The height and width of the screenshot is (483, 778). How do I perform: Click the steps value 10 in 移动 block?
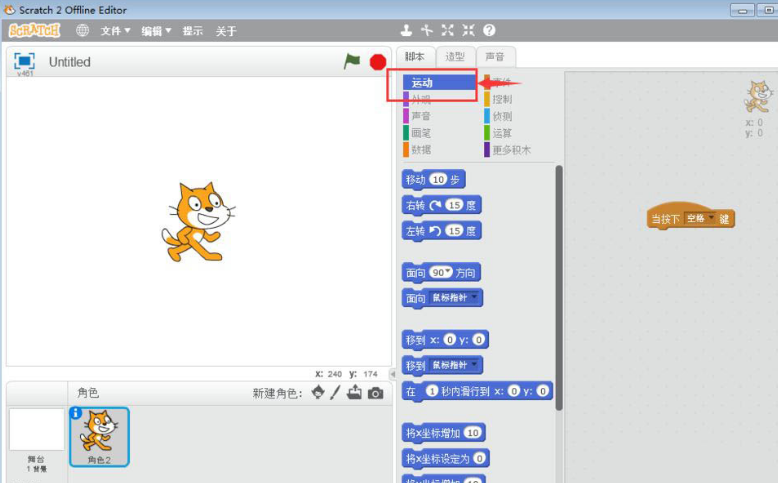tap(438, 179)
